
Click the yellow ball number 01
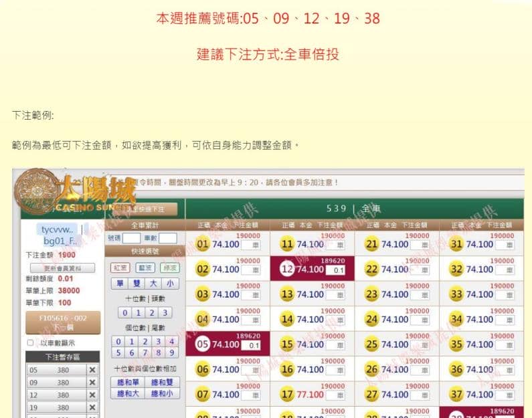pos(203,244)
